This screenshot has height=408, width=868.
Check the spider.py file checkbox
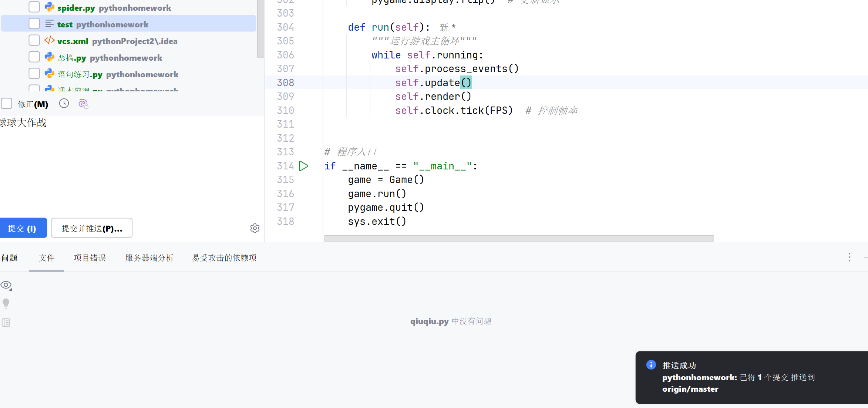click(x=34, y=7)
